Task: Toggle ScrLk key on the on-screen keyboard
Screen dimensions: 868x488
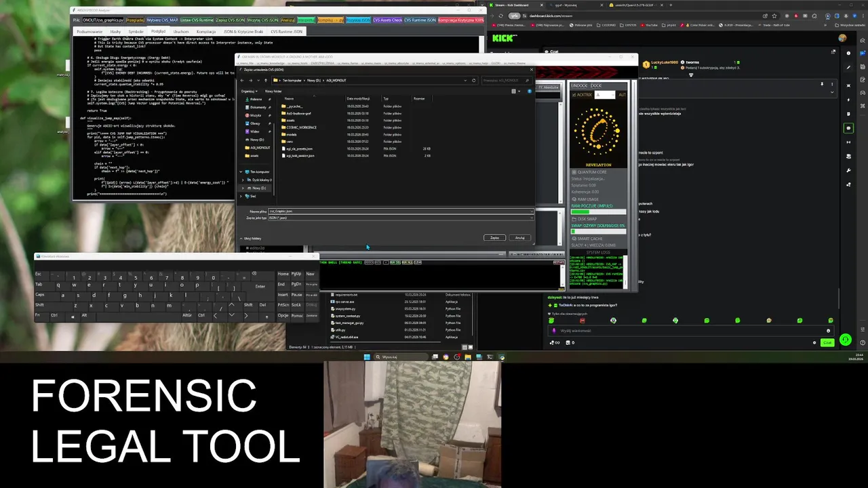Action: [298, 305]
